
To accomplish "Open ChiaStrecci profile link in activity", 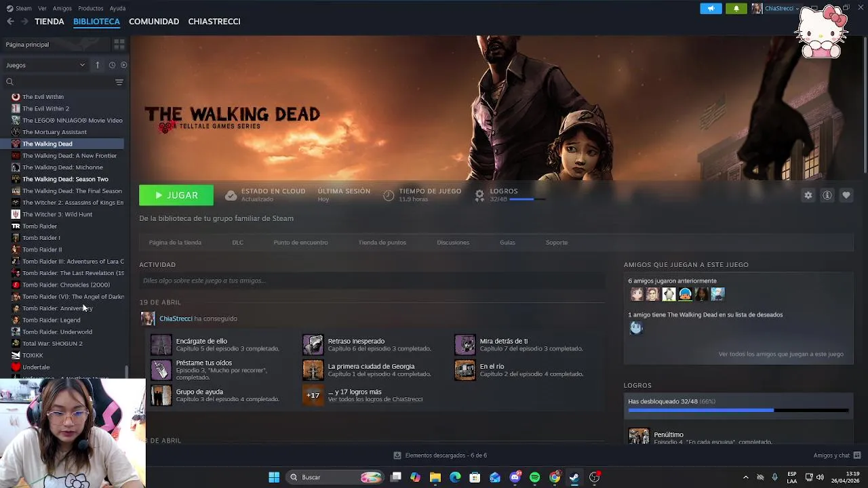I will [176, 319].
